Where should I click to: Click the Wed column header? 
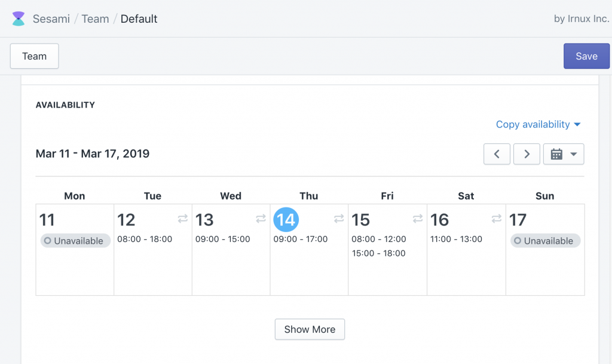[x=231, y=196]
